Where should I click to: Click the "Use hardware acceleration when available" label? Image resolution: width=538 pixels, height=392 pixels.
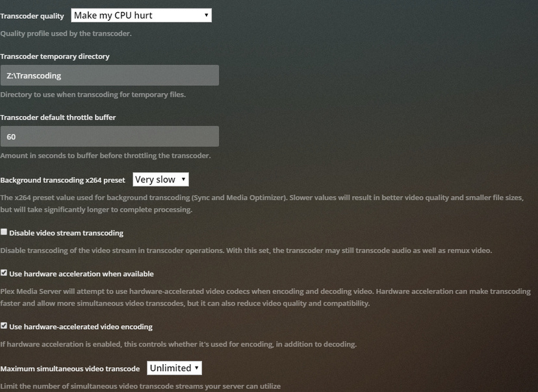coord(82,274)
